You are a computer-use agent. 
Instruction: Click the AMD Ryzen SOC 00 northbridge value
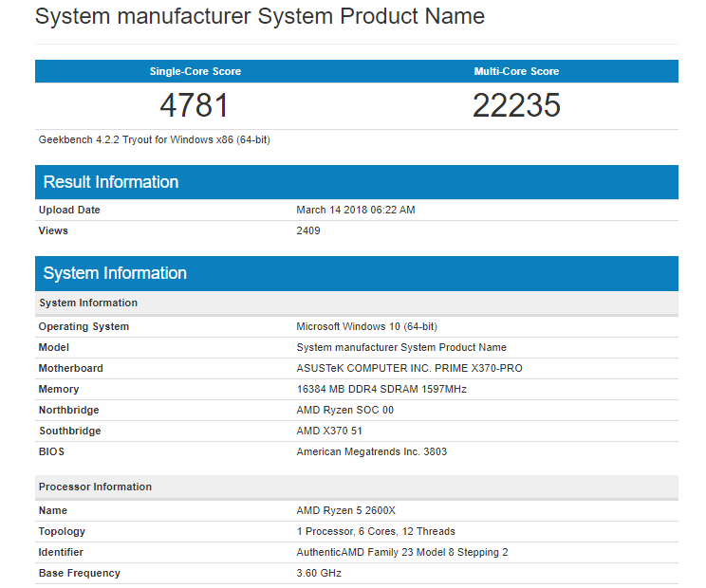(345, 410)
